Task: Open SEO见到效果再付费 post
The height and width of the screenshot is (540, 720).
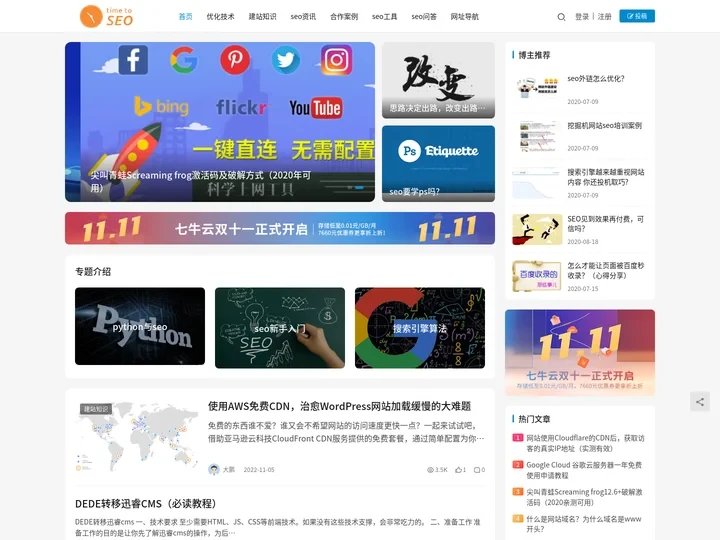Action: pyautogui.click(x=606, y=224)
